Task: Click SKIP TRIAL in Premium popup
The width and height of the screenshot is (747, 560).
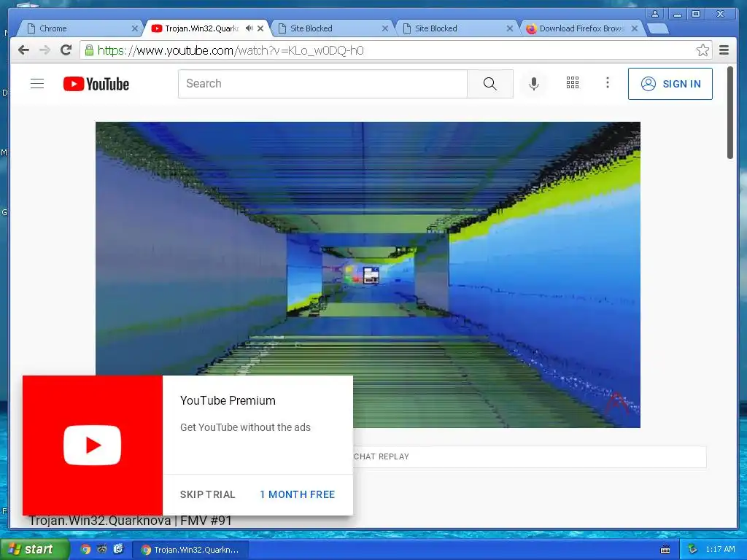Action: [x=207, y=494]
